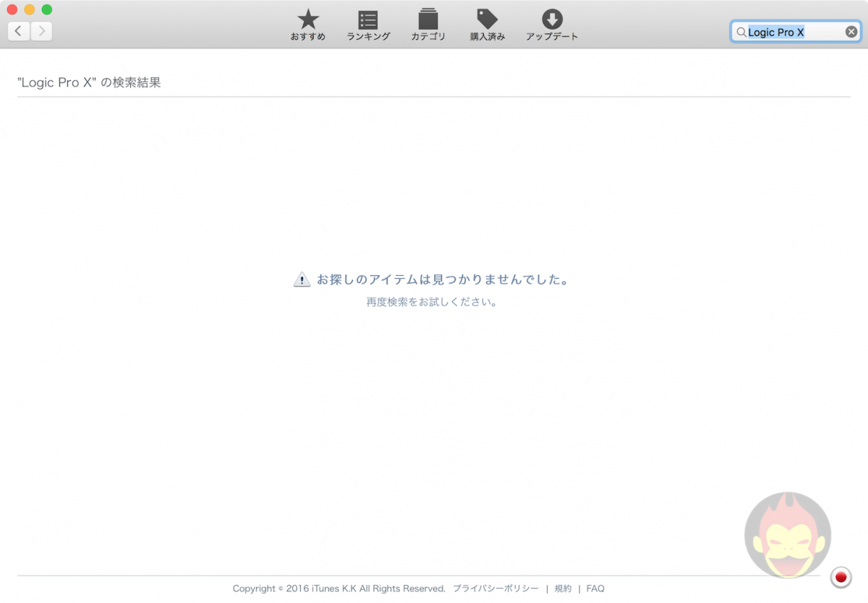Click the '"Logic Pro X" の検索結果' heading
Viewport: 868px width, 603px height.
(x=88, y=82)
